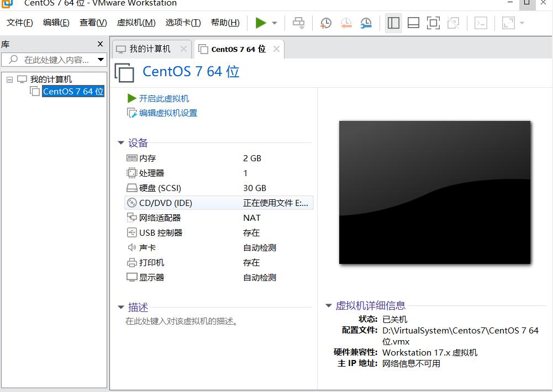This screenshot has width=553, height=392.
Task: Enter full screen mode
Action: pos(433,23)
